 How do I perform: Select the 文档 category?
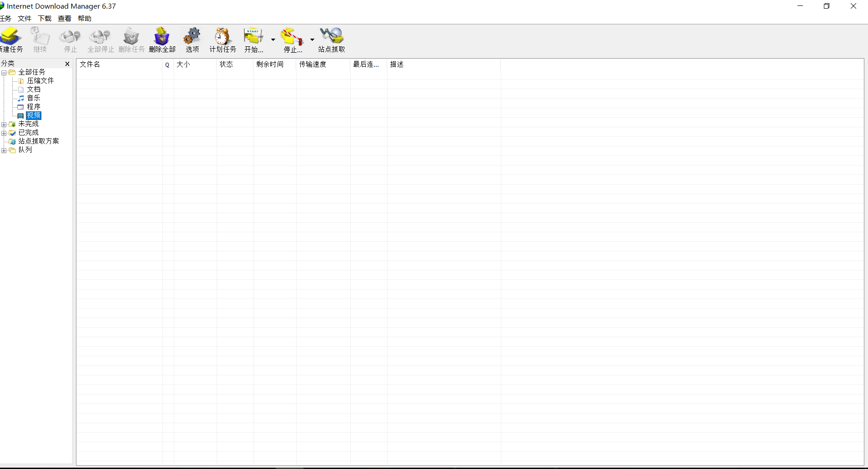pyautogui.click(x=34, y=90)
